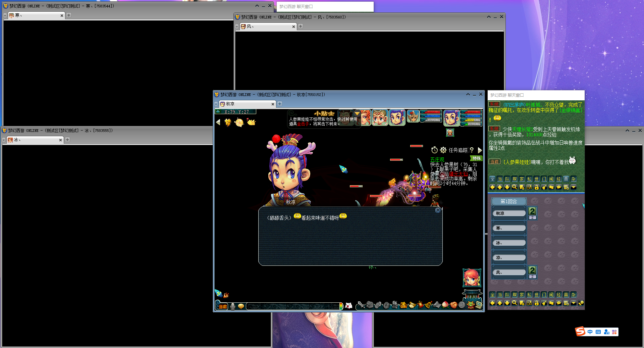Toggle 帮 guild channel in upper chat panel
Viewport: 644px width, 348px height.
pyautogui.click(x=515, y=179)
